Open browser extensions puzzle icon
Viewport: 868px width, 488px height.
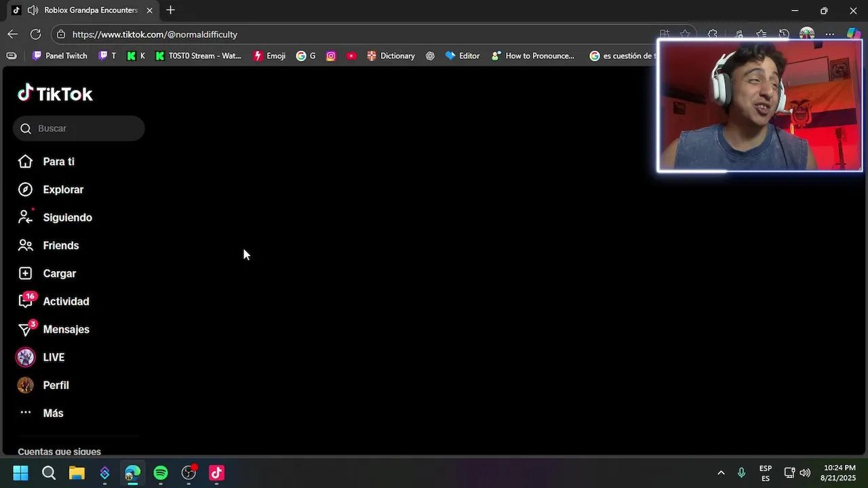[x=713, y=34]
